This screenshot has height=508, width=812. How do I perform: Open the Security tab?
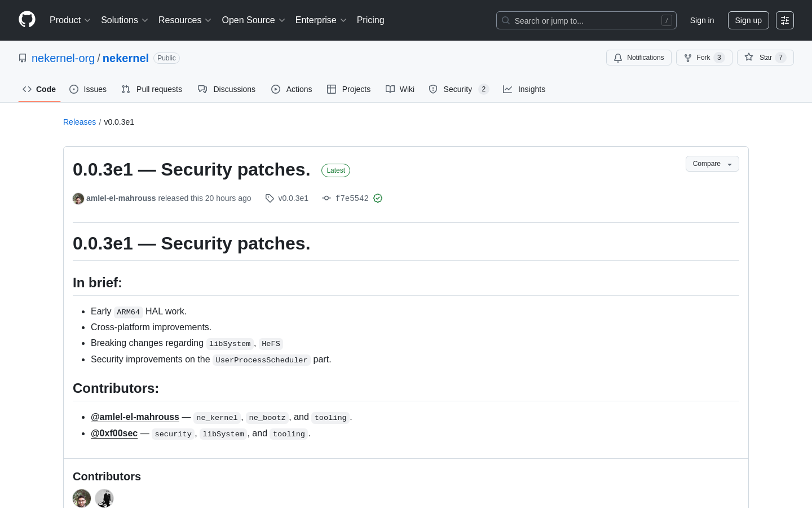coord(458,89)
